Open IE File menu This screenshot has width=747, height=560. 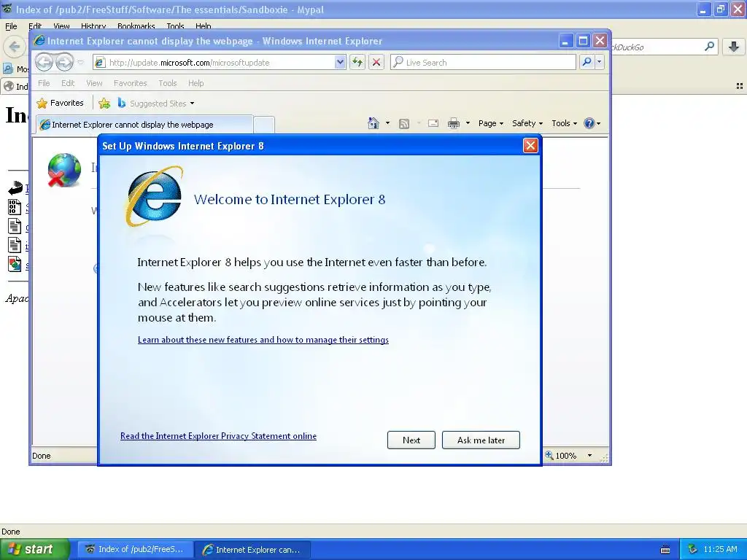44,83
